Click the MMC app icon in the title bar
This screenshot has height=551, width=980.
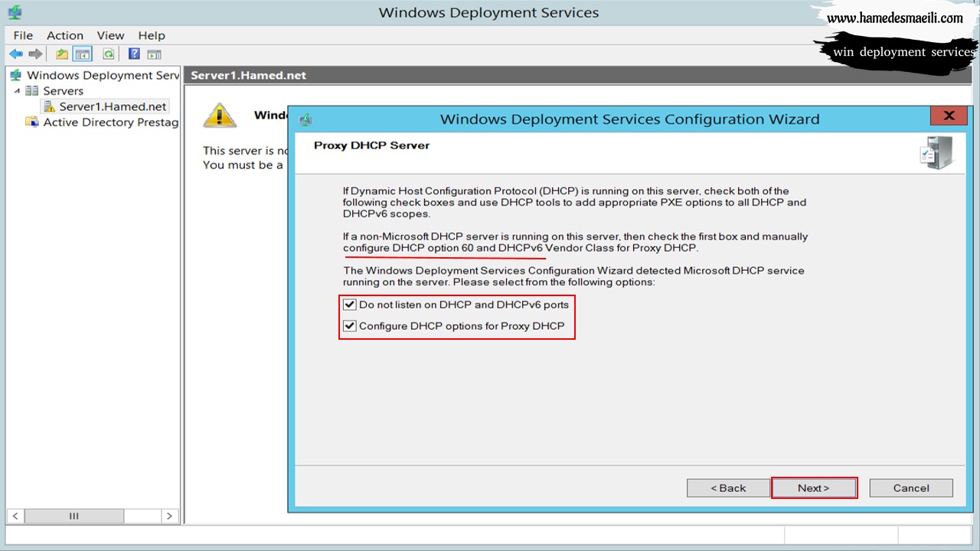point(15,12)
